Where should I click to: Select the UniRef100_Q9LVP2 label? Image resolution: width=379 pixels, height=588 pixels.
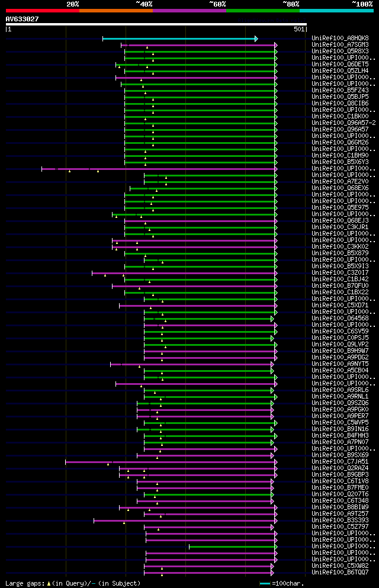tap(340, 344)
